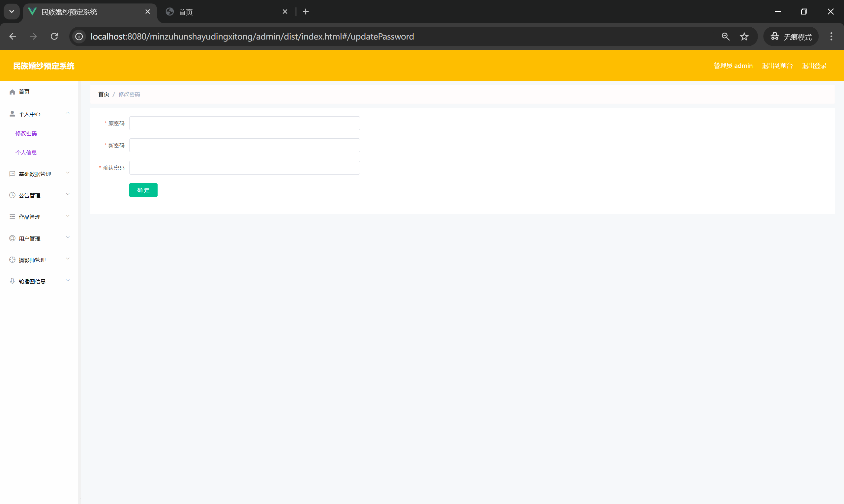
Task: Open the 个人中心 menu label
Action: tap(30, 114)
